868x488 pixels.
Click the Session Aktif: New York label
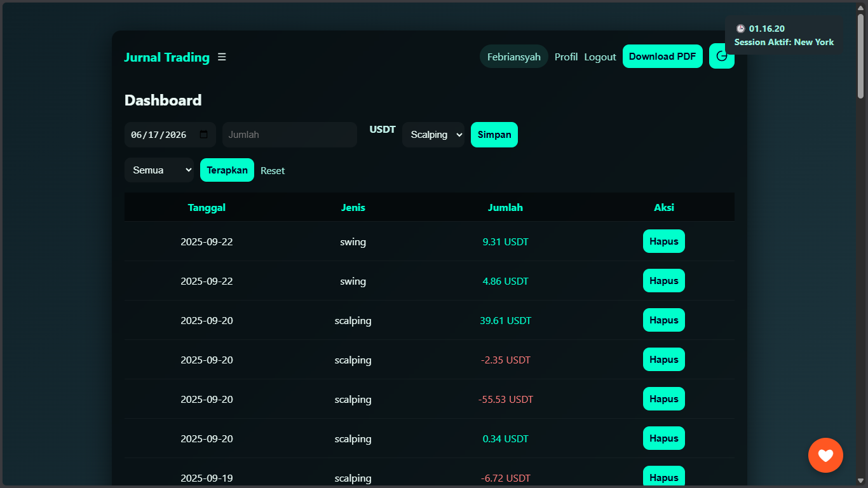[x=784, y=42]
